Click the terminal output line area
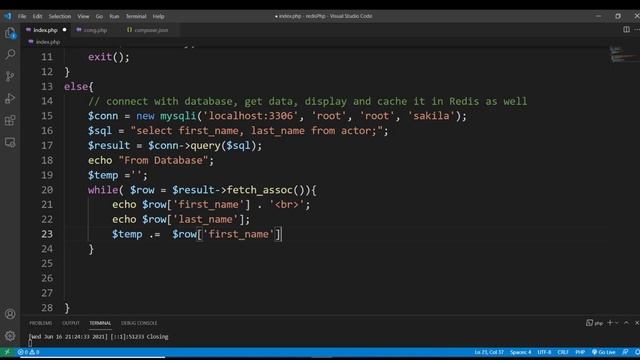The image size is (640, 360). point(98,337)
